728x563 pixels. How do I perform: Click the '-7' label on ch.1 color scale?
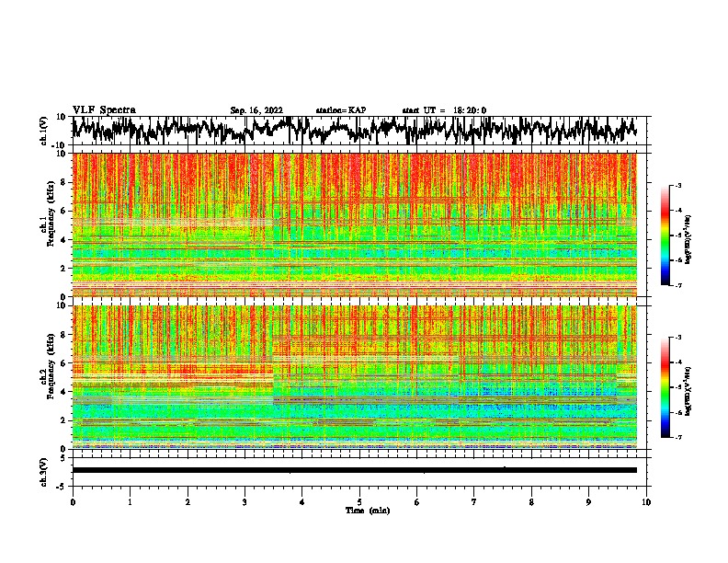678,285
